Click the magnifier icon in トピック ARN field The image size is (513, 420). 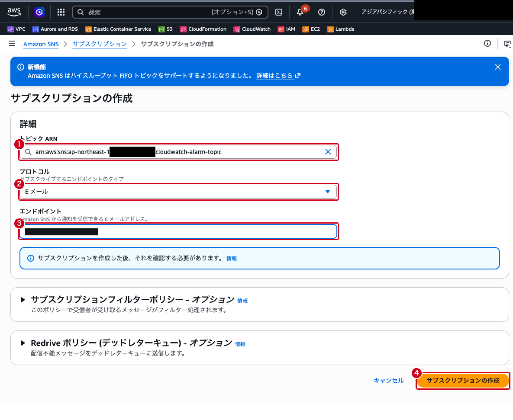pyautogui.click(x=29, y=152)
